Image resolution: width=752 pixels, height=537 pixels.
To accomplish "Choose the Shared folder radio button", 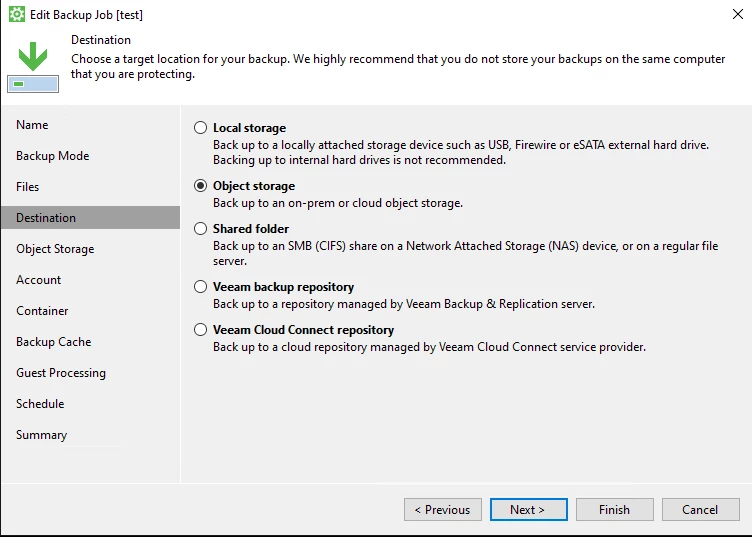I will 200,229.
